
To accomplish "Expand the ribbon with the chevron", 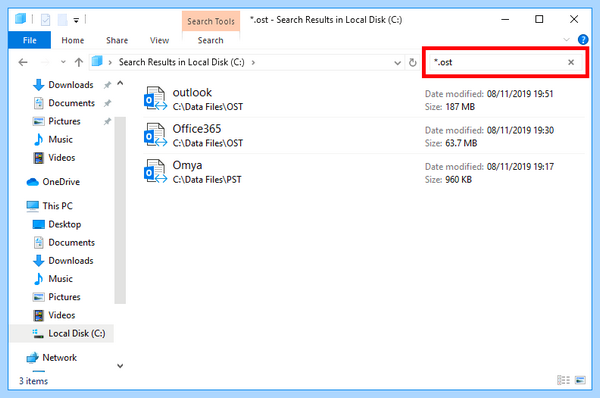I will click(x=566, y=40).
